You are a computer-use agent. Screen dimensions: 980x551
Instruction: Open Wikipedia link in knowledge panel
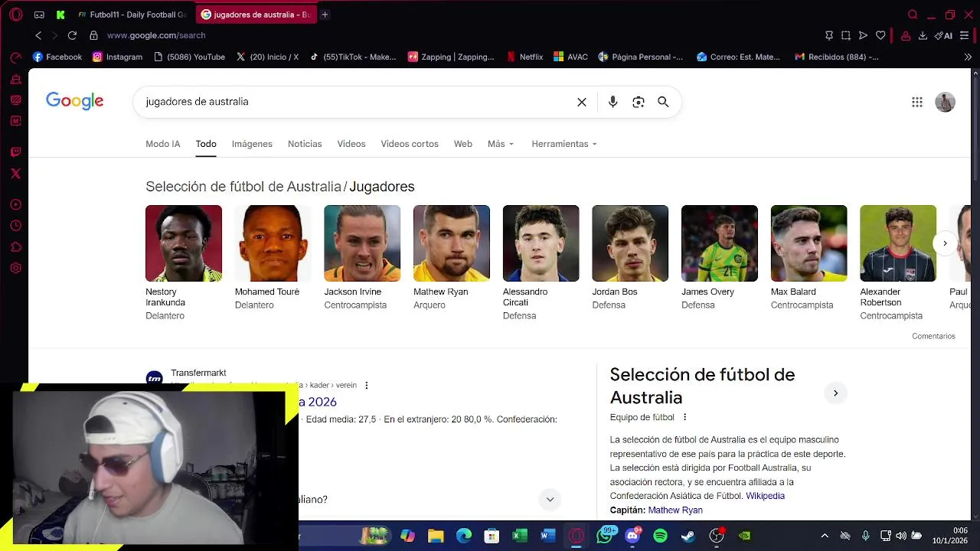[x=765, y=496]
